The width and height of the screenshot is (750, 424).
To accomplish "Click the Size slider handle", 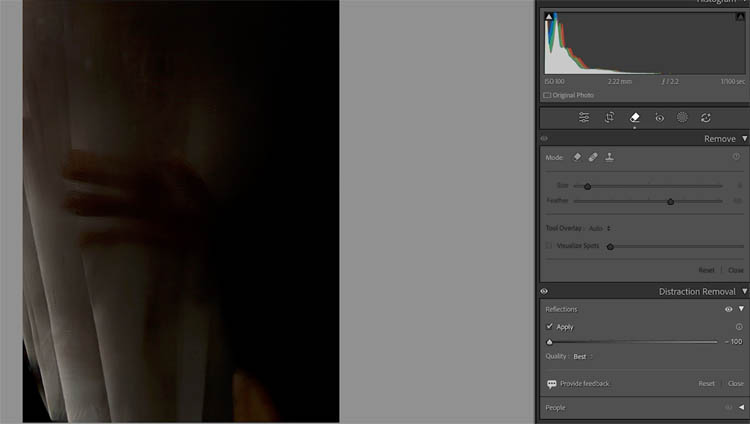I will [587, 187].
